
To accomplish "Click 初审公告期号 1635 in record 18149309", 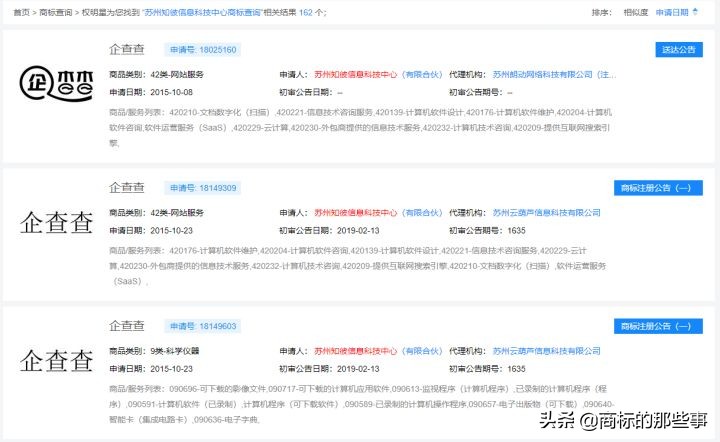I will coord(516,230).
